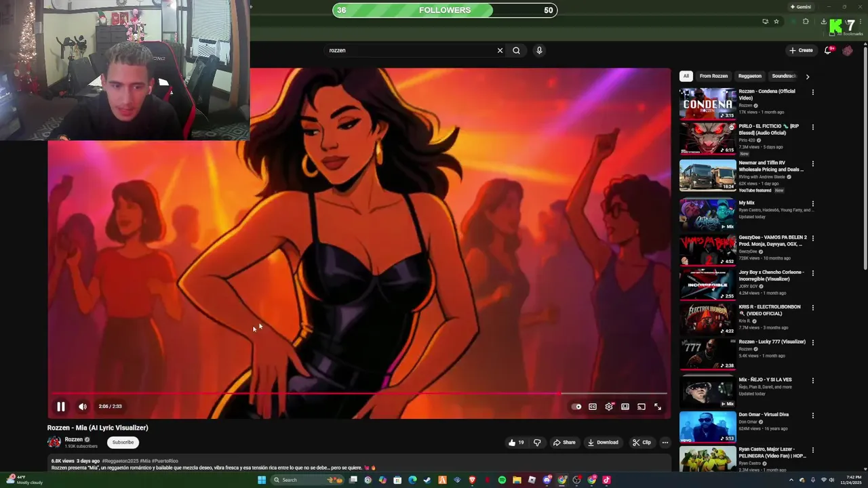Enter fullscreen mode

coord(658,407)
